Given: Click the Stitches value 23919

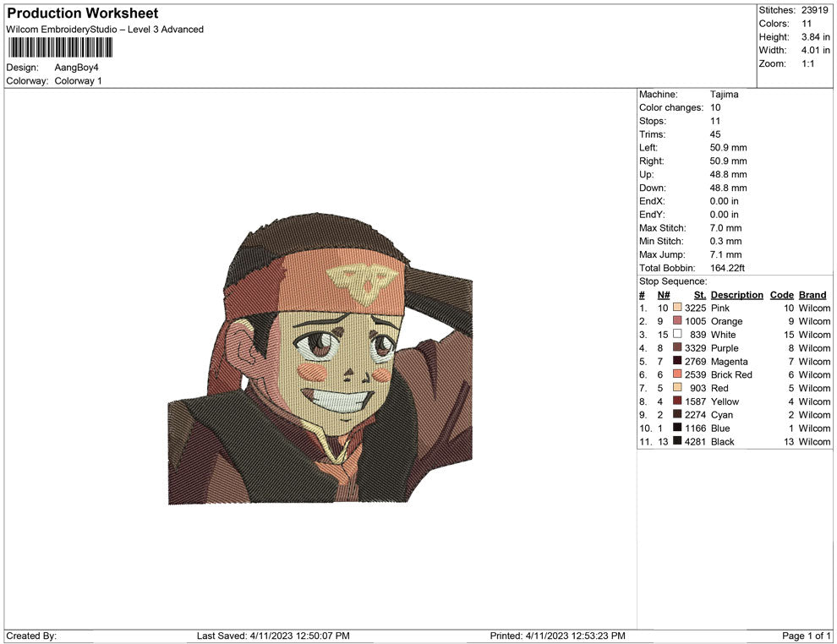Looking at the screenshot, I should (x=814, y=10).
